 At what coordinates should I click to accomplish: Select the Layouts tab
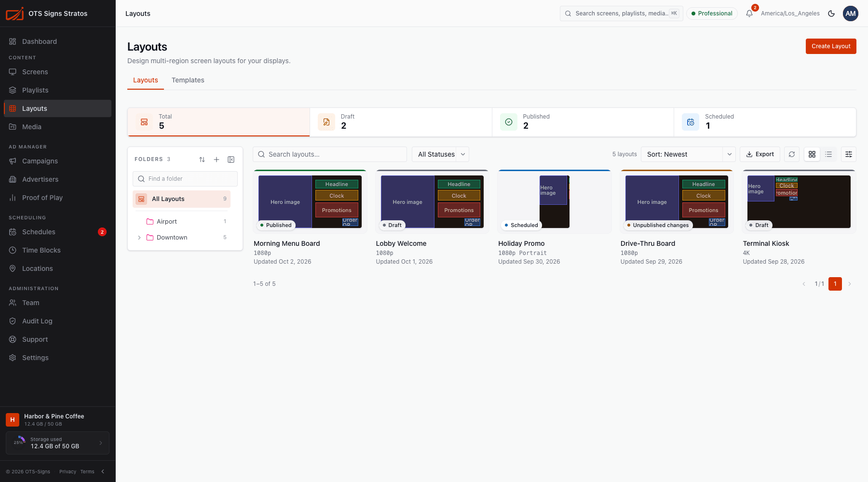(146, 80)
